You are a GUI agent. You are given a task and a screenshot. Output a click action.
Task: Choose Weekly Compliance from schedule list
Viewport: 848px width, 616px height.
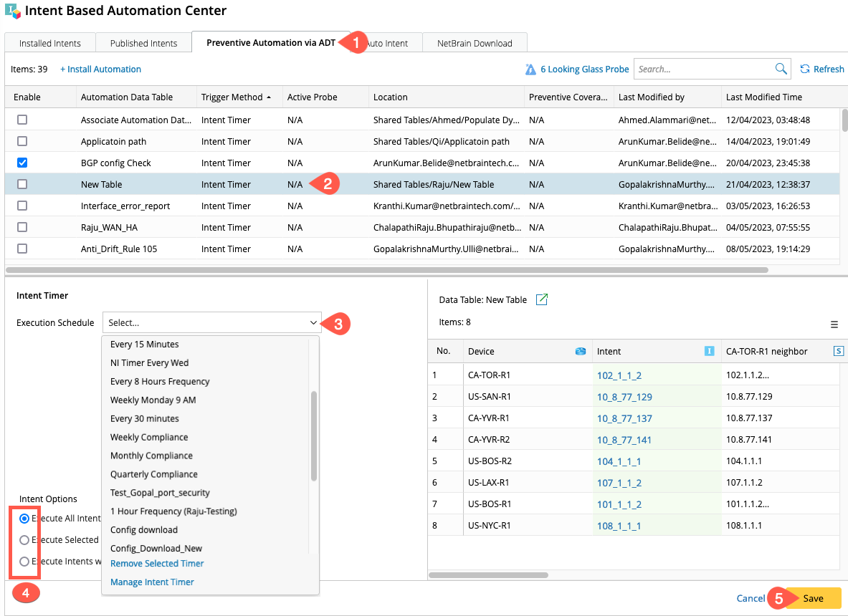(x=149, y=437)
